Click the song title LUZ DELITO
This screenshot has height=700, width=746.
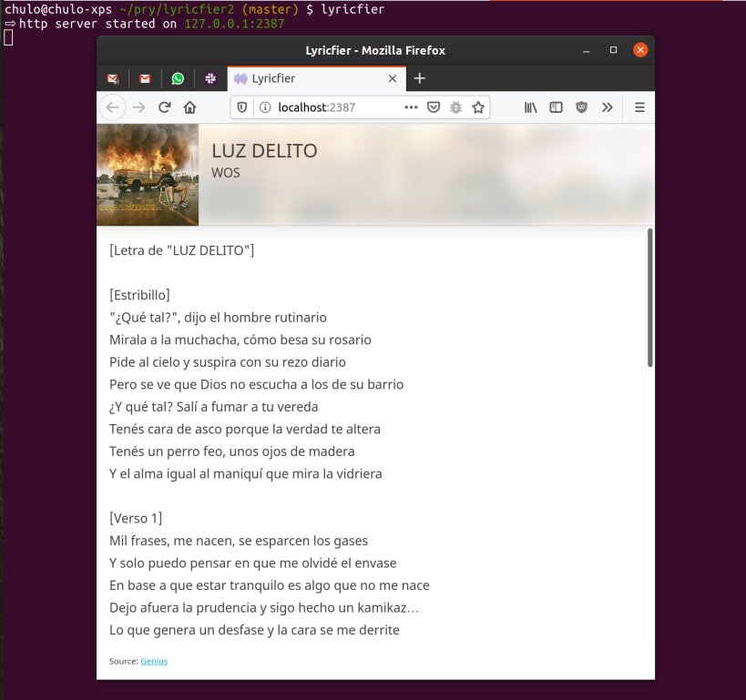point(264,151)
